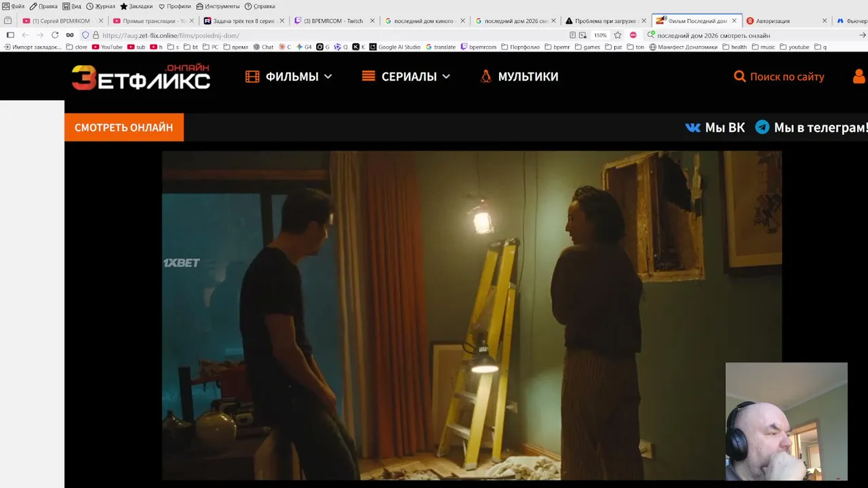868x488 pixels.
Task: Switch to the Задача трёх тел tab
Action: point(243,21)
